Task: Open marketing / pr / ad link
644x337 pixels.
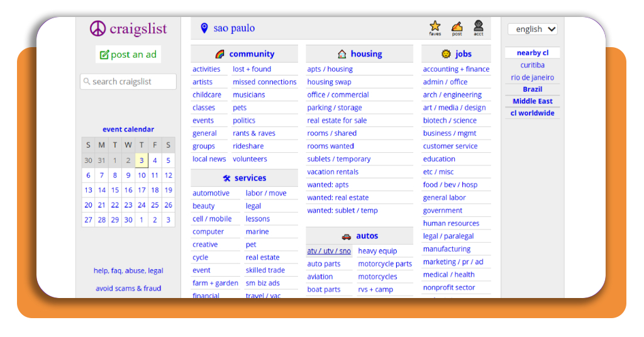Action: click(x=453, y=262)
